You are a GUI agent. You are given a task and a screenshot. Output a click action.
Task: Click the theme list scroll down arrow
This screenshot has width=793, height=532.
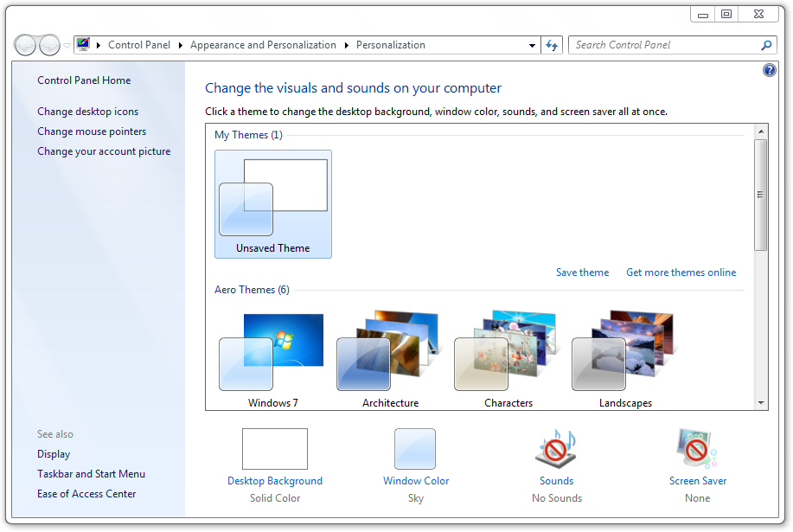(x=761, y=403)
